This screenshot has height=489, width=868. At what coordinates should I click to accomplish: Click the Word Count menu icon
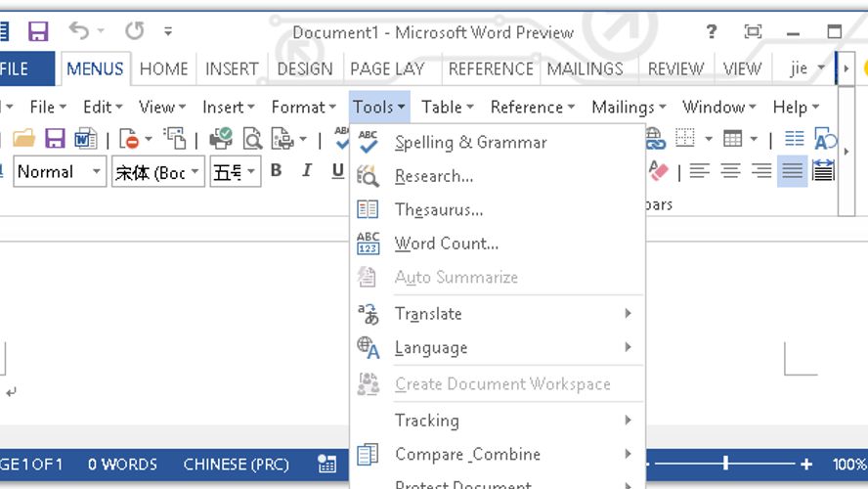(x=368, y=244)
